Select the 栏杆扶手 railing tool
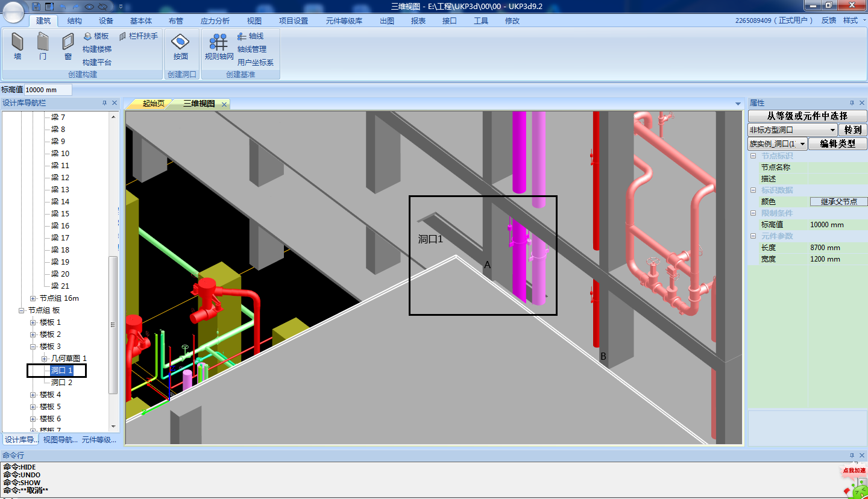 123,36
